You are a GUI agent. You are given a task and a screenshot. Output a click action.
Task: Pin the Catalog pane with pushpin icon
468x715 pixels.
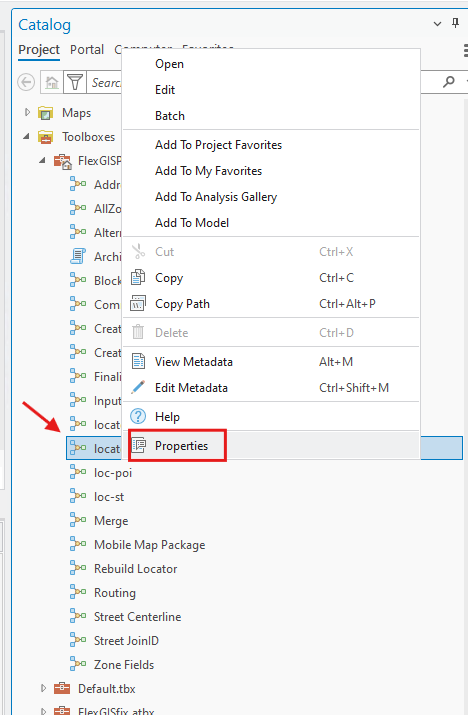[x=455, y=23]
